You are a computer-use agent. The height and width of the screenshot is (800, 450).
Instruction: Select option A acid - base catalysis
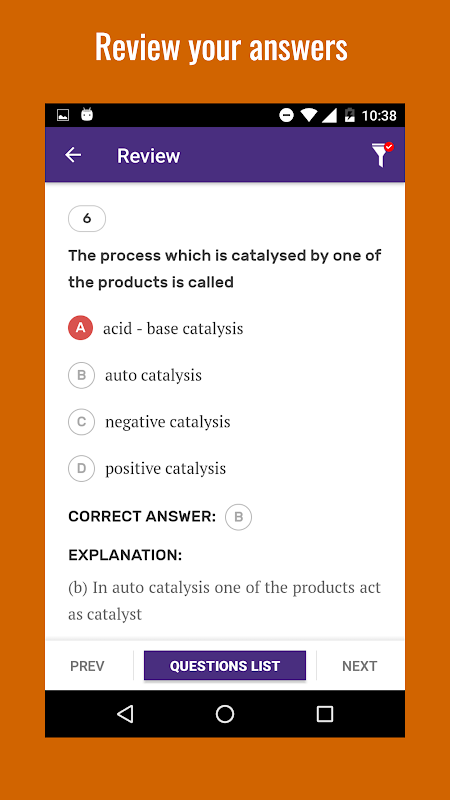156,328
